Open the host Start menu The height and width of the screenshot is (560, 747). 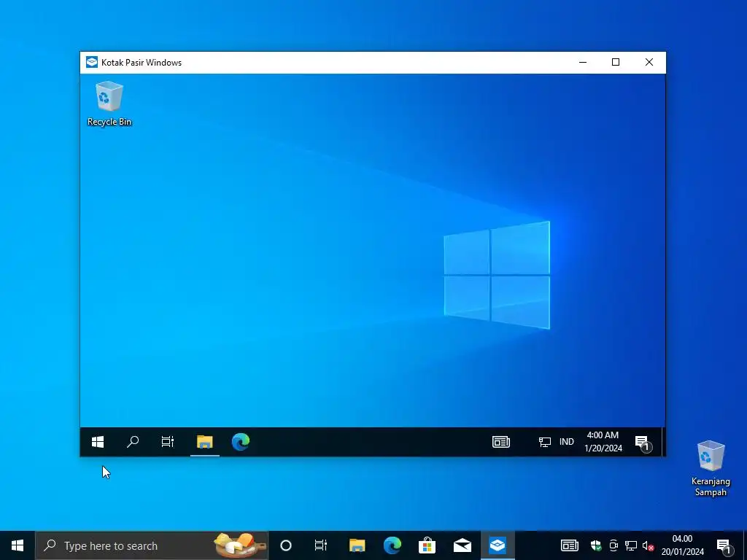[18, 545]
